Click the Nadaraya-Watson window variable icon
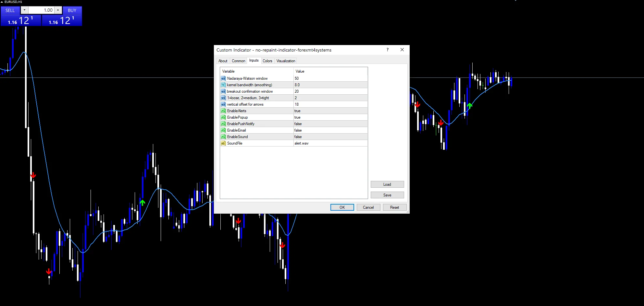Image resolution: width=644 pixels, height=306 pixels. pos(223,78)
